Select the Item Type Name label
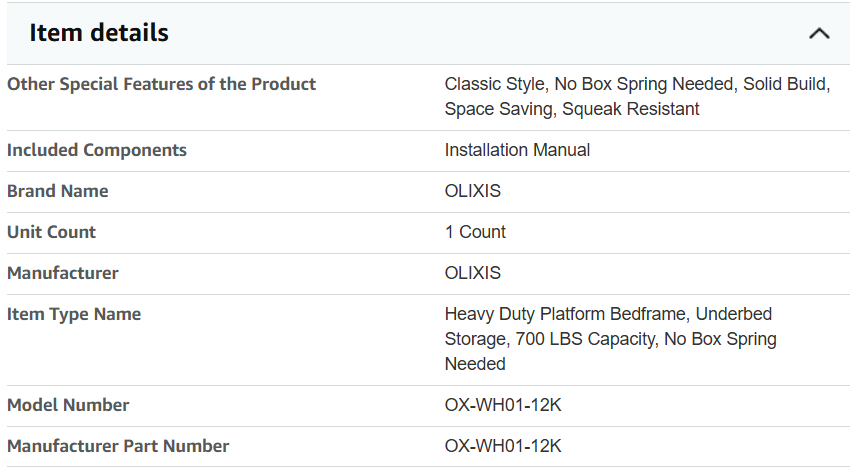850x467 pixels. click(74, 315)
